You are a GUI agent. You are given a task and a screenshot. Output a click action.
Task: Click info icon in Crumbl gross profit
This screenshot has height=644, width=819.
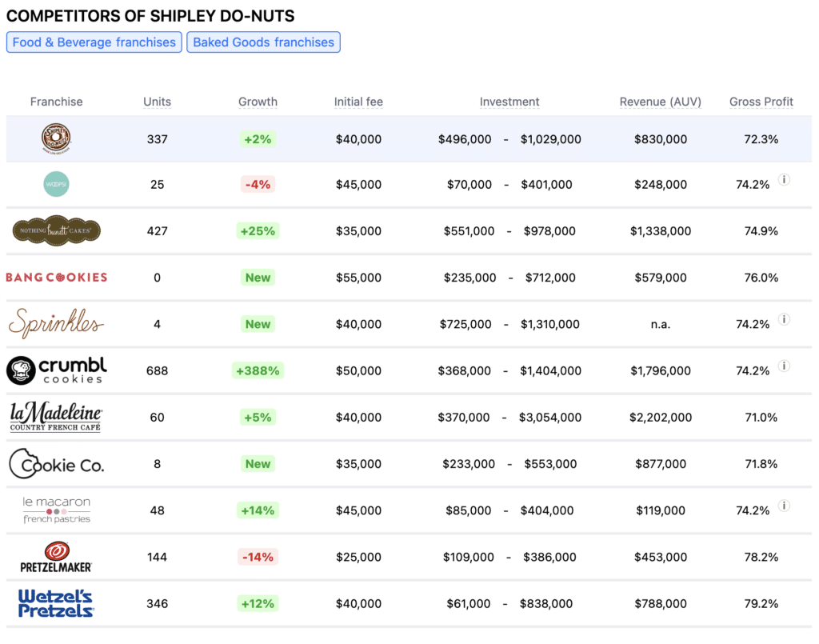[784, 366]
